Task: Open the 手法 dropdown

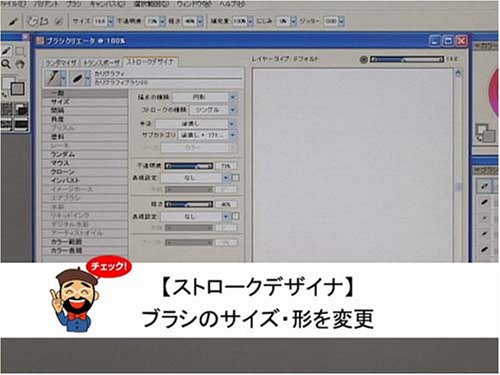Action: tap(195, 124)
